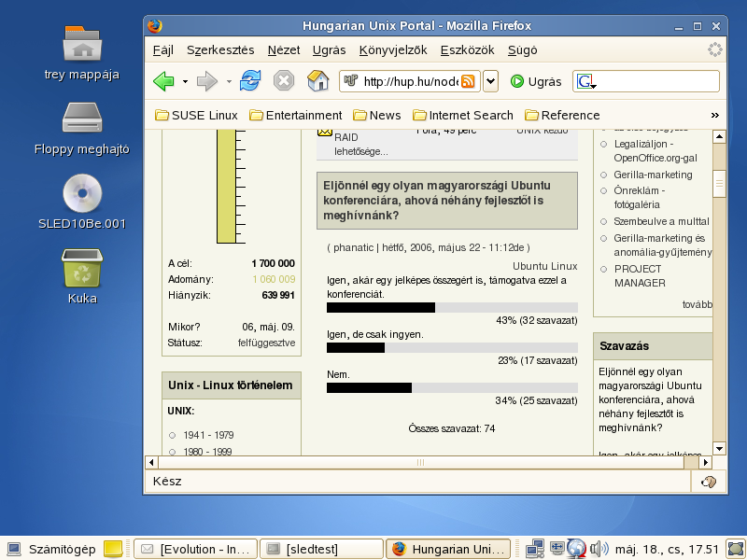Open the Számítógép main menu
747x560 pixels.
pyautogui.click(x=51, y=549)
